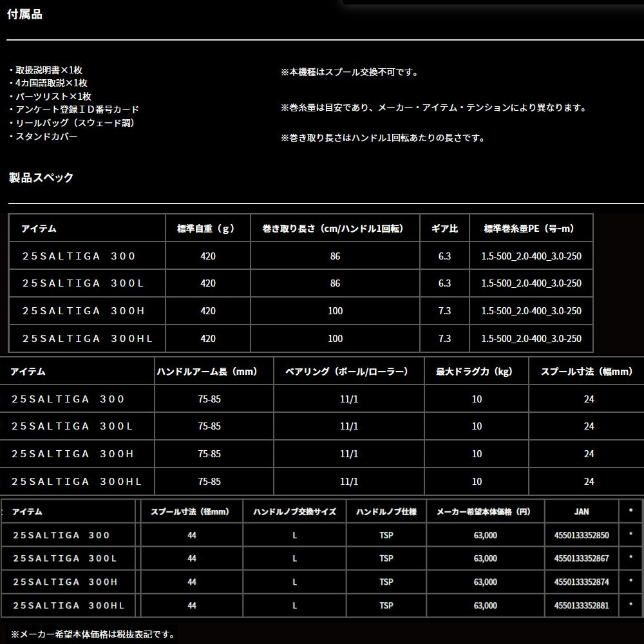This screenshot has width=644, height=644.
Task: Click the リールバッグ（スウェード調） accessory item
Action: click(x=74, y=123)
